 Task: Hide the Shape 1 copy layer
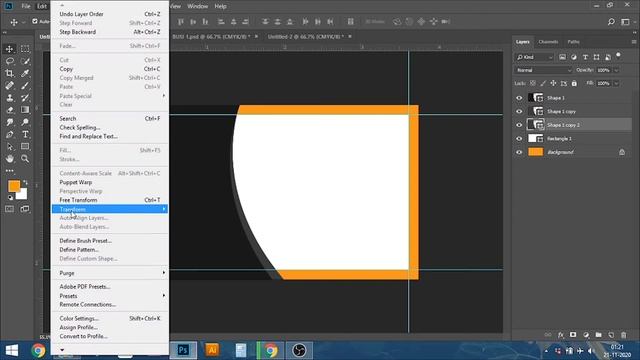point(519,111)
